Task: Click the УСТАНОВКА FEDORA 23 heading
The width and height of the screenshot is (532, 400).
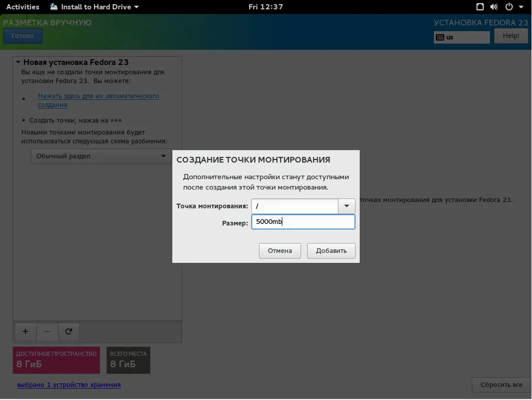Action: click(481, 22)
